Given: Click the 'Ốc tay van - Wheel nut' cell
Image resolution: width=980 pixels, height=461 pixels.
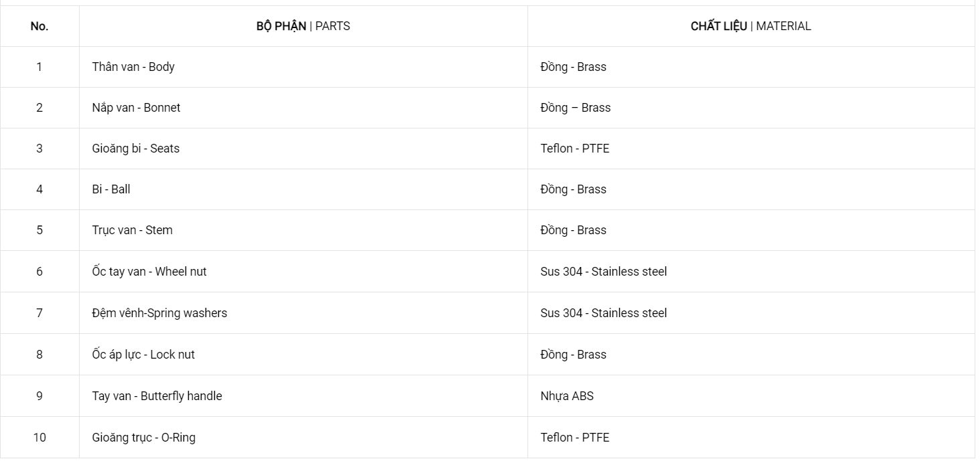Looking at the screenshot, I should [x=303, y=272].
